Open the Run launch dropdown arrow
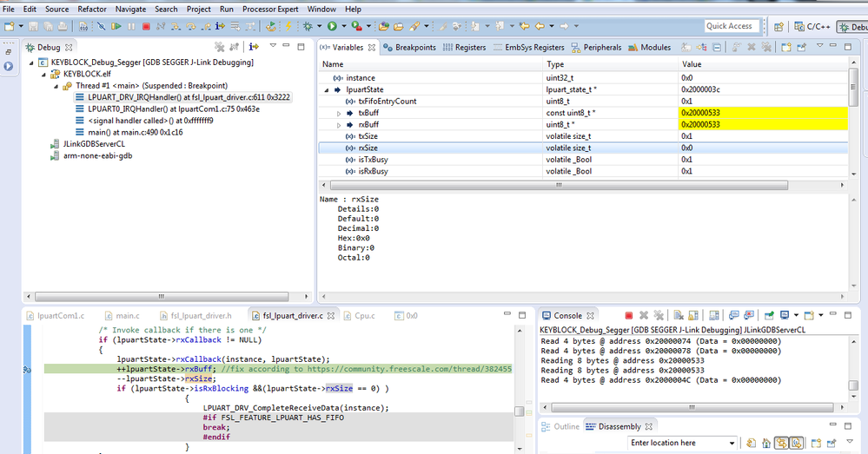868x454 pixels. point(344,26)
